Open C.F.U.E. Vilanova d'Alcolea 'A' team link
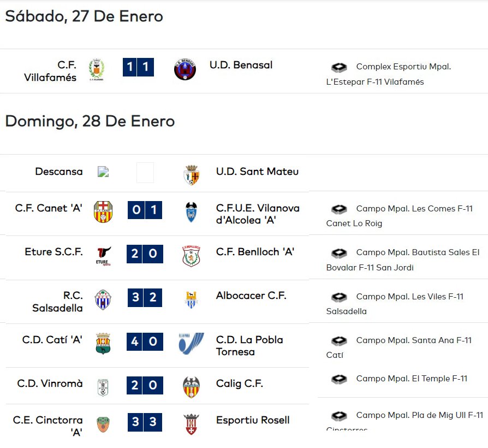The image size is (488, 448). click(x=258, y=214)
